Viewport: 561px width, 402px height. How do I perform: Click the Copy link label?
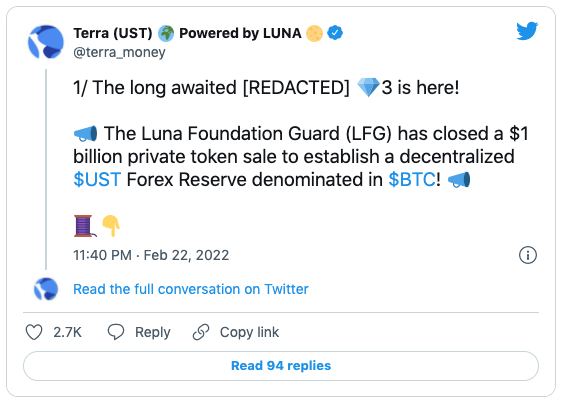(249, 332)
